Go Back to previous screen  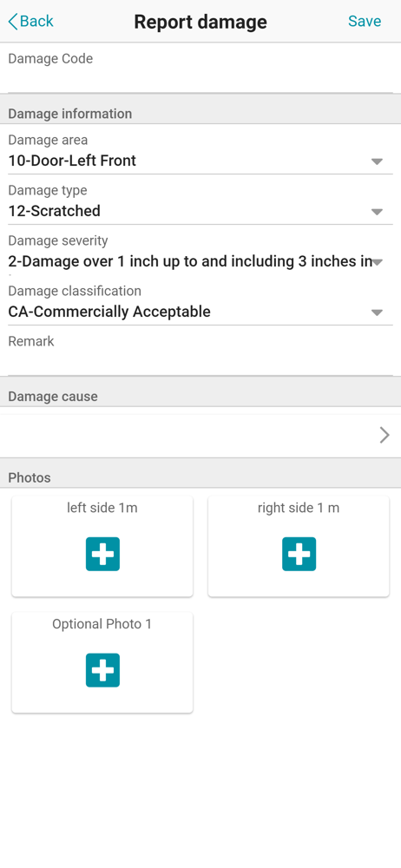tap(31, 22)
